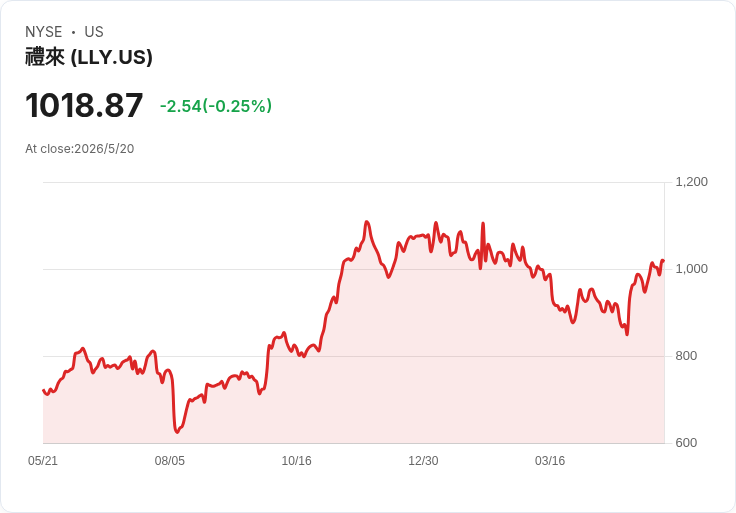The width and height of the screenshot is (736, 513).
Task: Click the 1018.87 current price
Action: [x=84, y=105]
